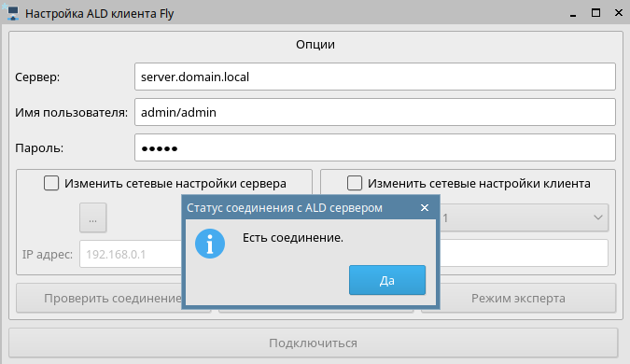Minimize the Fly ALD client settings window

point(573,14)
